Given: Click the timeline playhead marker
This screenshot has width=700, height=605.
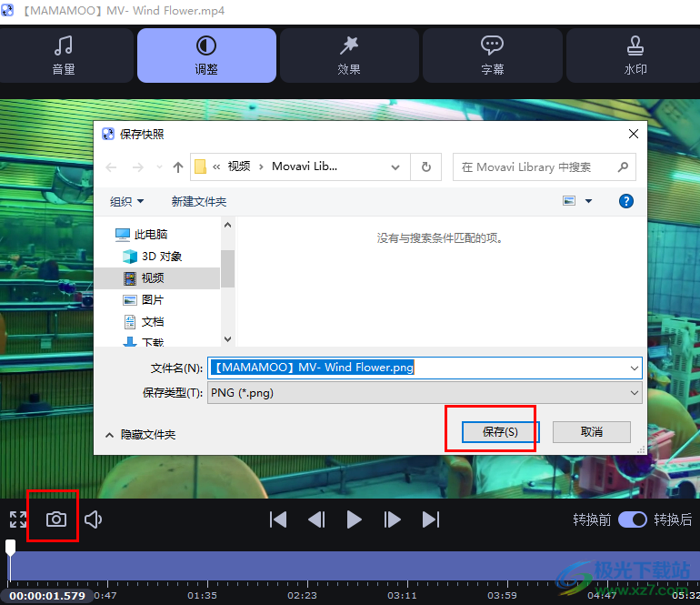Looking at the screenshot, I should pos(10,548).
